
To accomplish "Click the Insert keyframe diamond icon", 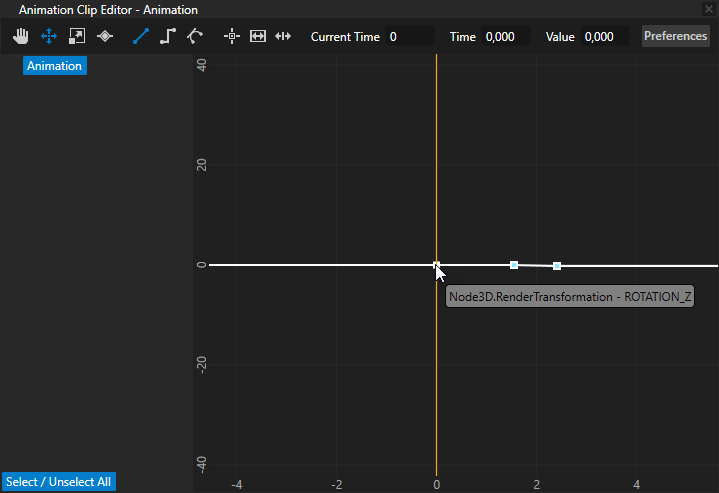I will [104, 36].
